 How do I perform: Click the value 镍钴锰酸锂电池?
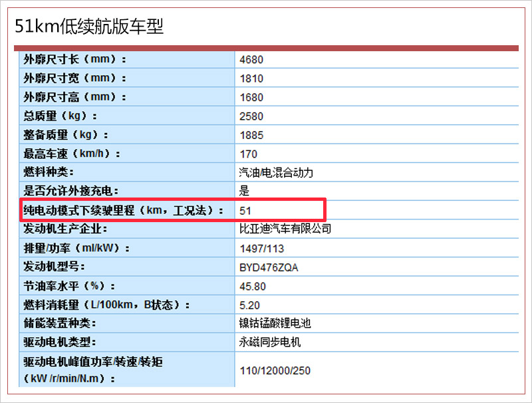pos(275,323)
